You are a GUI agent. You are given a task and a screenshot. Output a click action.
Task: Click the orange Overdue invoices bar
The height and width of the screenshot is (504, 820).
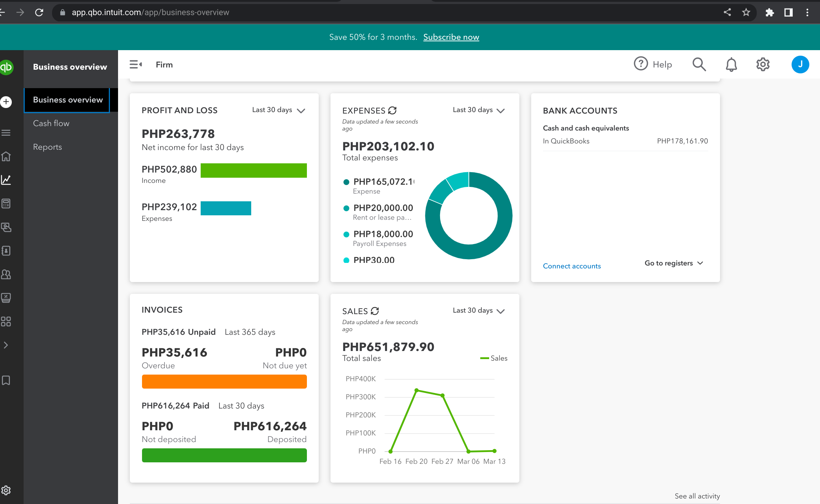[x=224, y=382]
